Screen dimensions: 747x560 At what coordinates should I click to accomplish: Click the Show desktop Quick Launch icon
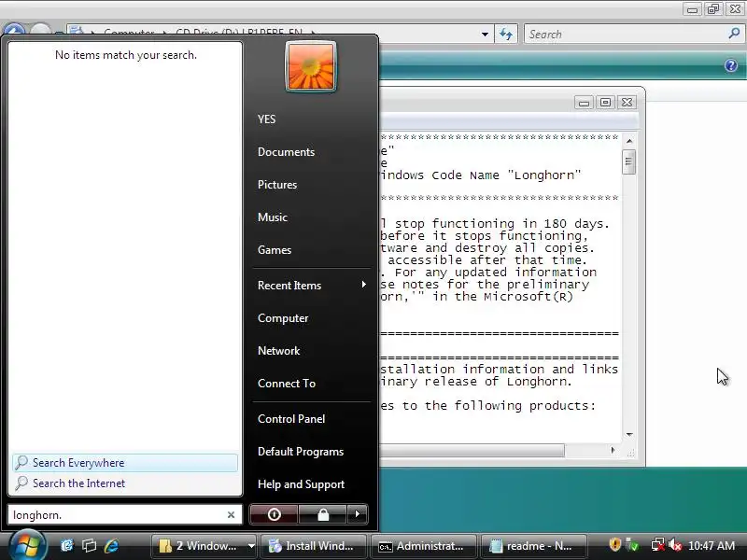[x=67, y=545]
